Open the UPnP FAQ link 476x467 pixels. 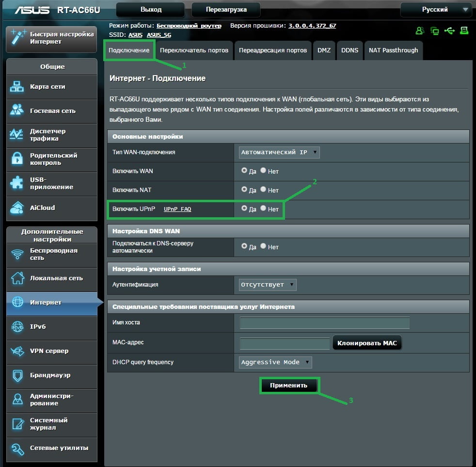[x=177, y=209]
